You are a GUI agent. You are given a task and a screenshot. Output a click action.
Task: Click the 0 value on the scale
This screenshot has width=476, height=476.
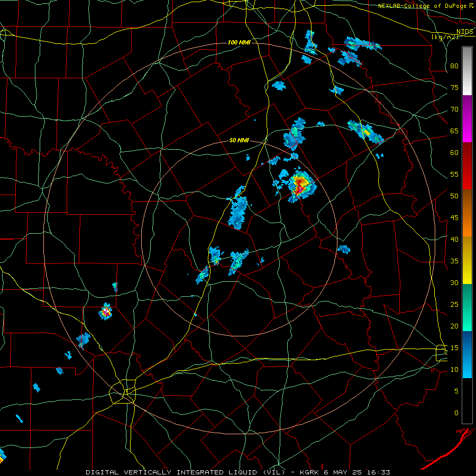point(456,413)
